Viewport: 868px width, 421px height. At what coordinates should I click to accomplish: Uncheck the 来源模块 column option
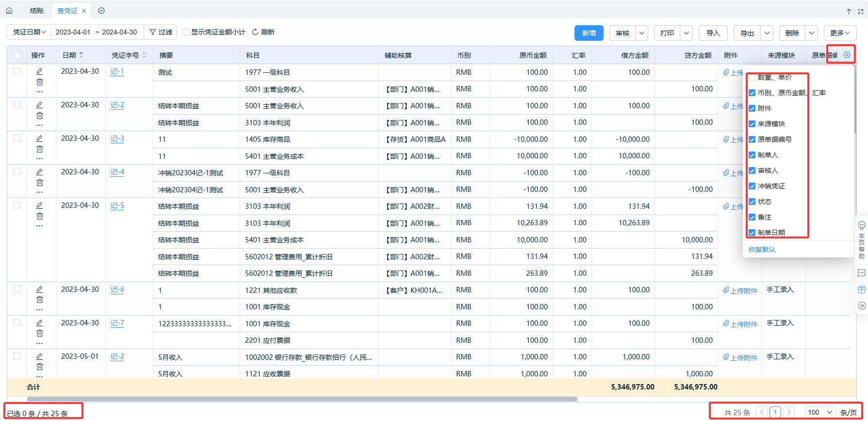pyautogui.click(x=752, y=124)
